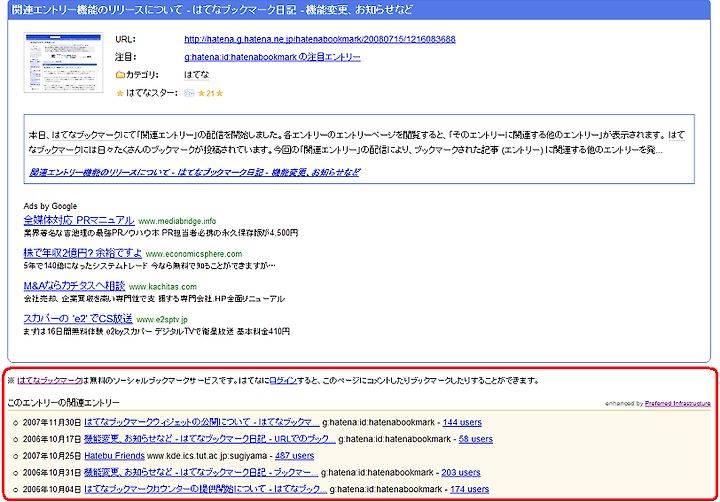The image size is (720, 502).
Task: Click the folder icon beside カテゴリ
Action: tap(120, 75)
